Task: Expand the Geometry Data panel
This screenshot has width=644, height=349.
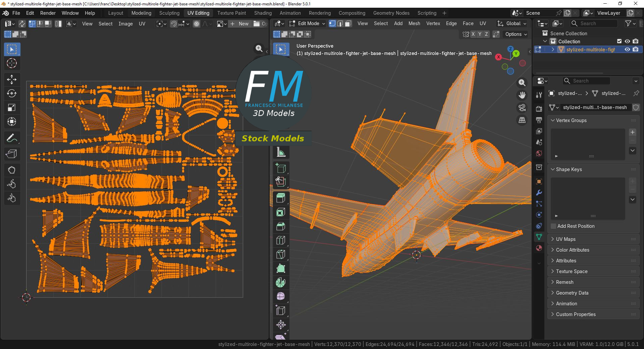Action: pos(593,293)
